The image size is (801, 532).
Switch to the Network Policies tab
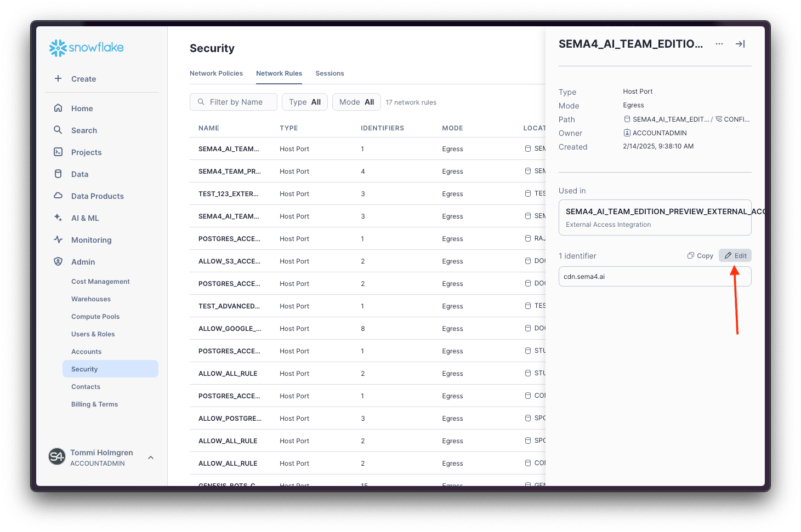coord(216,73)
